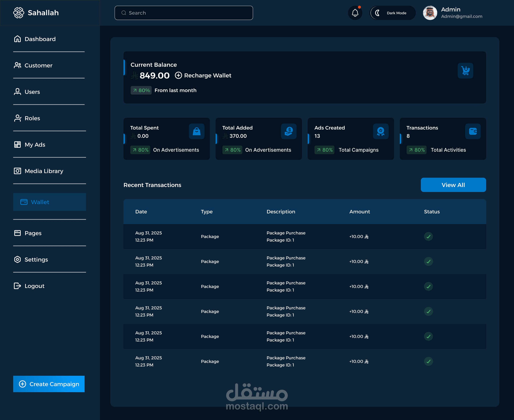Go to the Media Library section
This screenshot has height=420, width=514.
pyautogui.click(x=44, y=171)
